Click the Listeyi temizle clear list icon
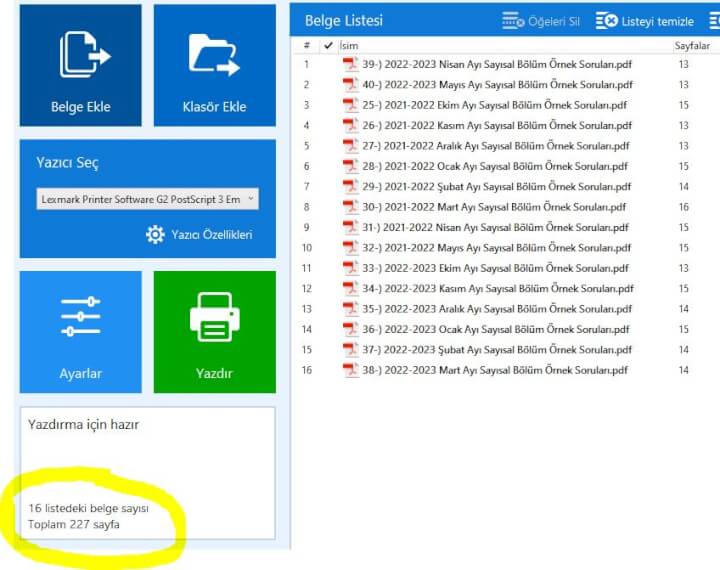This screenshot has width=720, height=570. (607, 21)
